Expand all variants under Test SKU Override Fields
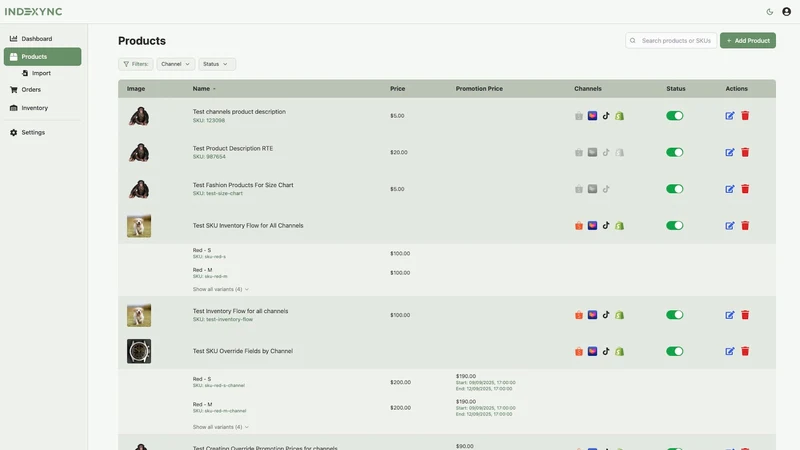This screenshot has height=450, width=800. pyautogui.click(x=220, y=427)
